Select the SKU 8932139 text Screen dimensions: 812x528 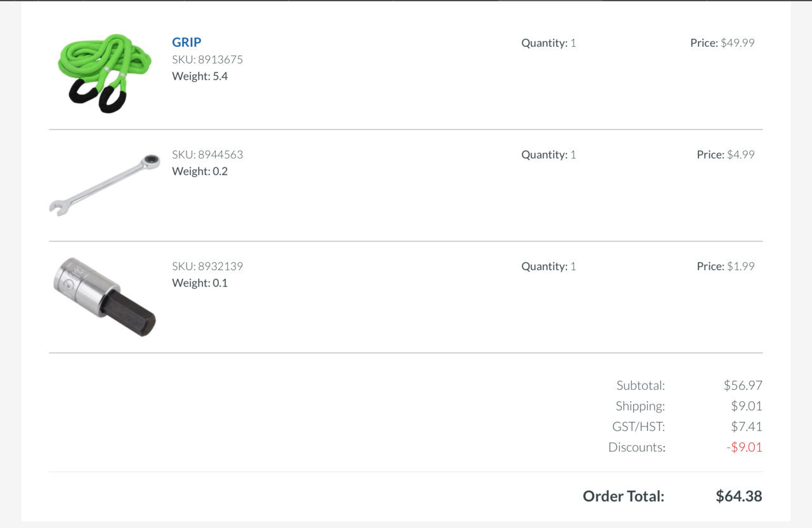pos(207,266)
